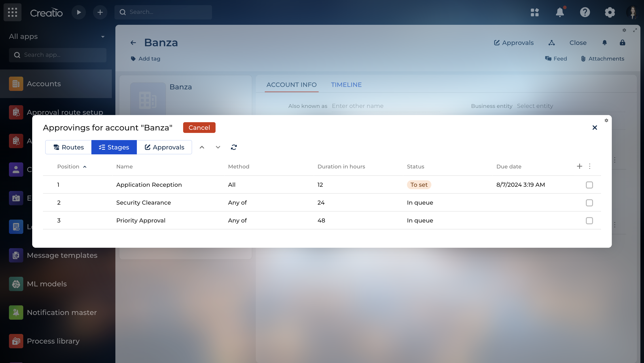Image resolution: width=644 pixels, height=363 pixels.
Task: Switch to the TIMELINE tab
Action: [346, 85]
